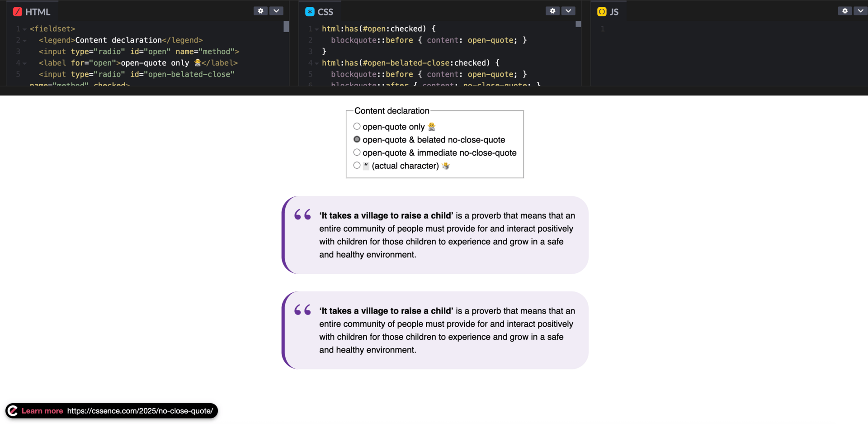The height and width of the screenshot is (424, 868).
Task: Select open-quote & belated no-close-quote radio
Action: pos(357,139)
